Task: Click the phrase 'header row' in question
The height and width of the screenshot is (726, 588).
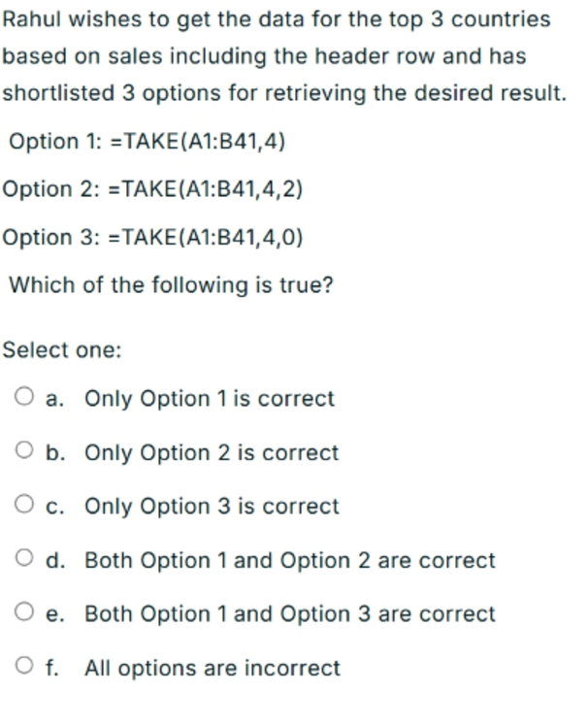Action: (x=375, y=56)
